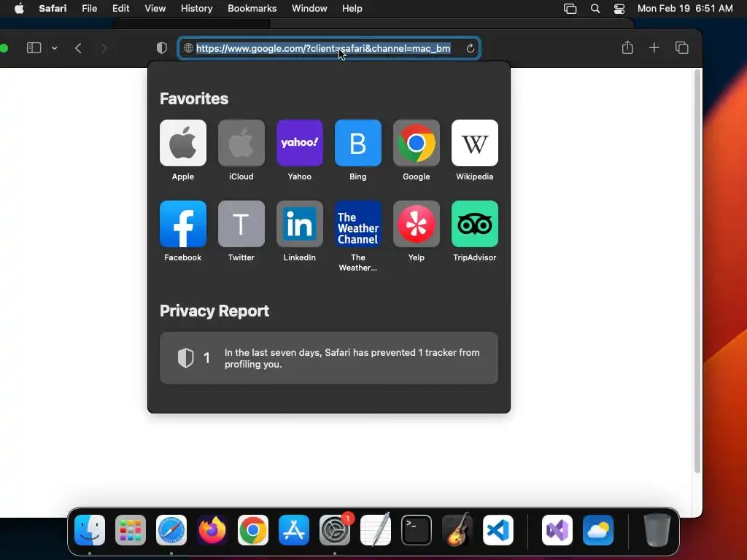Click the Favorites heading

point(194,98)
